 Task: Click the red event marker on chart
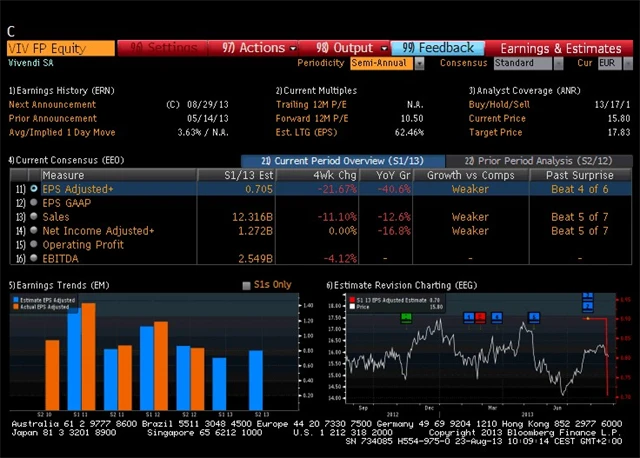481,317
